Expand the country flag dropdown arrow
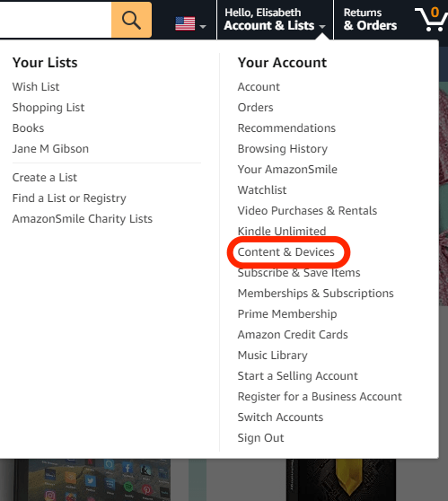Image resolution: width=448 pixels, height=501 pixels. 203,27
